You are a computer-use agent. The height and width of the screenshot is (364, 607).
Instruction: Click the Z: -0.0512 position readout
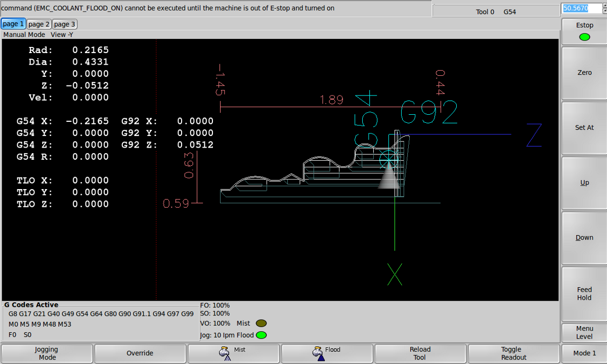(75, 85)
